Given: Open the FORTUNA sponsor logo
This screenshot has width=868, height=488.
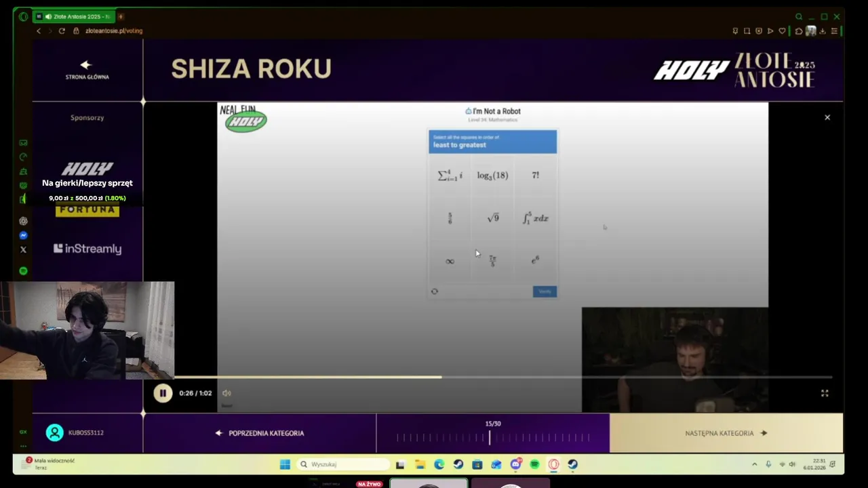Looking at the screenshot, I should 87,210.
